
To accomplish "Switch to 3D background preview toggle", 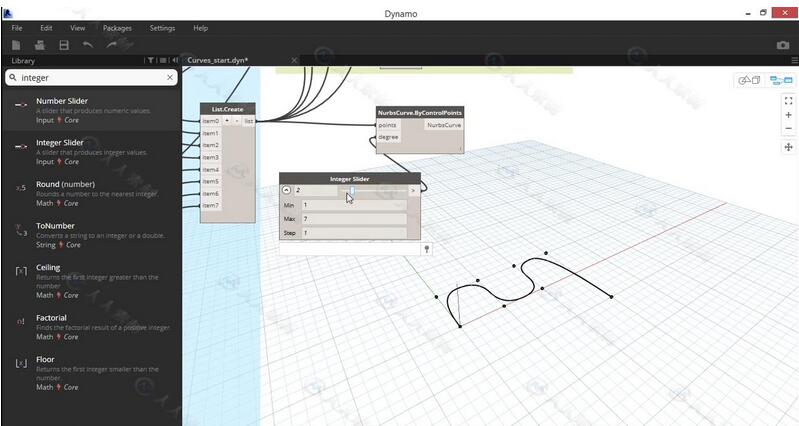I will click(748, 80).
